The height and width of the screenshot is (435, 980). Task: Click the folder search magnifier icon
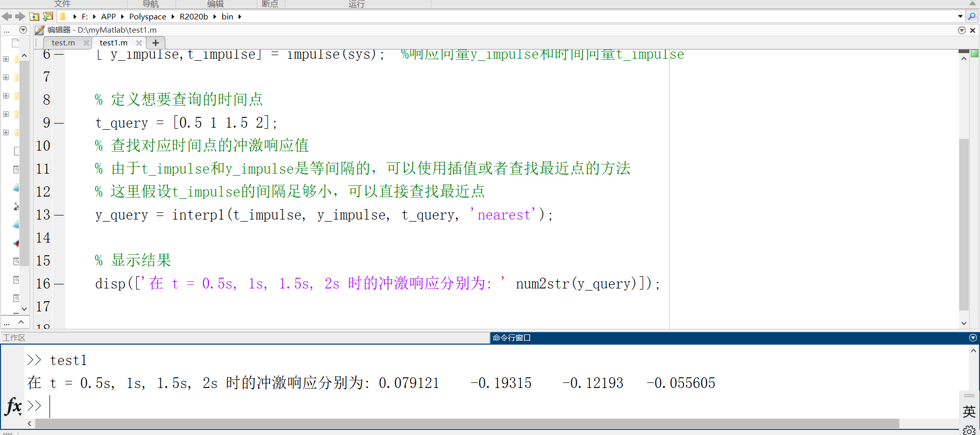point(972,16)
